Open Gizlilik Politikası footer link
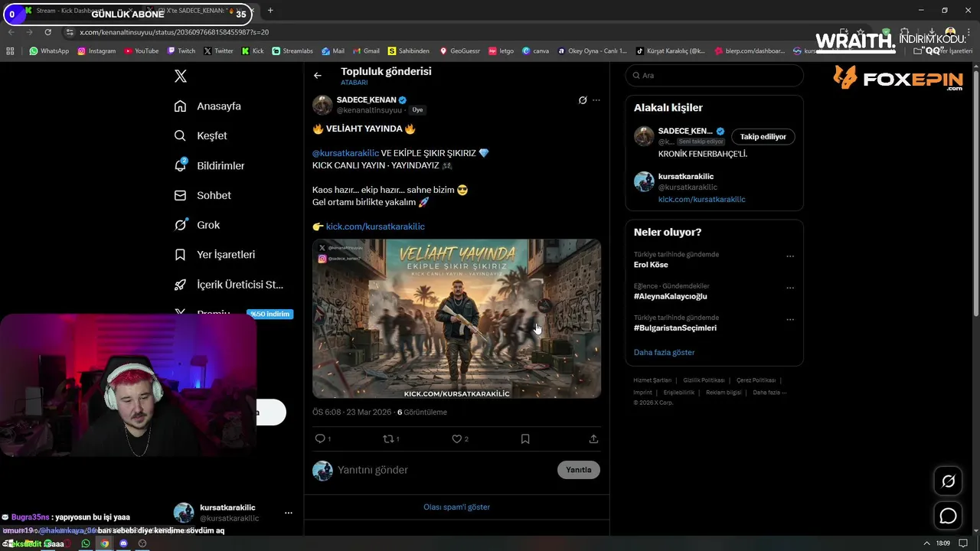The width and height of the screenshot is (980, 551). coord(704,380)
